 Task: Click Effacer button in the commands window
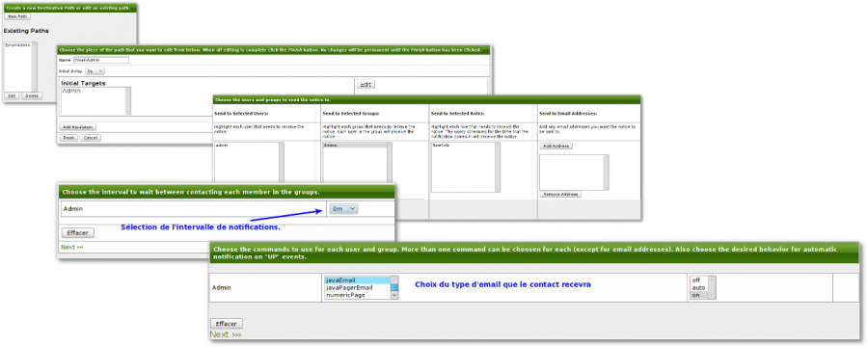[x=227, y=324]
